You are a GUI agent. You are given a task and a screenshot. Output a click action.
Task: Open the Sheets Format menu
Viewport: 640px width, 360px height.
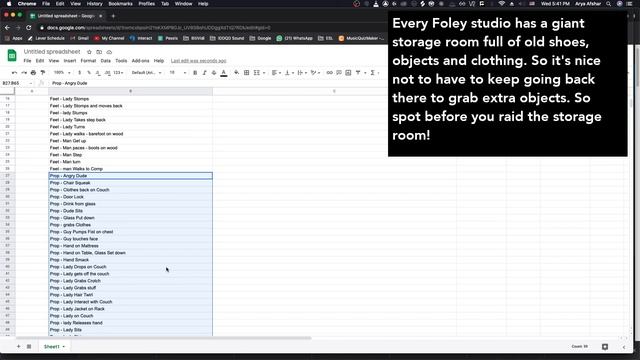pos(88,61)
